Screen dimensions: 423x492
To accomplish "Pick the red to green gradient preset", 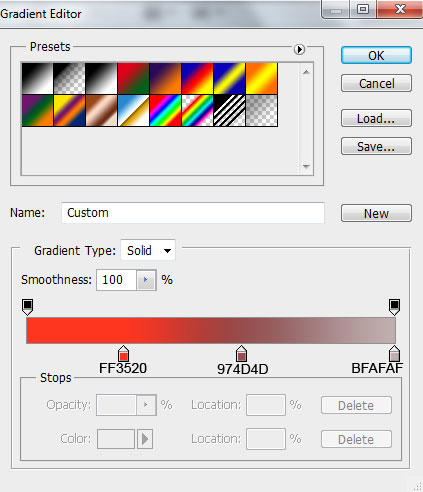I will (133, 79).
